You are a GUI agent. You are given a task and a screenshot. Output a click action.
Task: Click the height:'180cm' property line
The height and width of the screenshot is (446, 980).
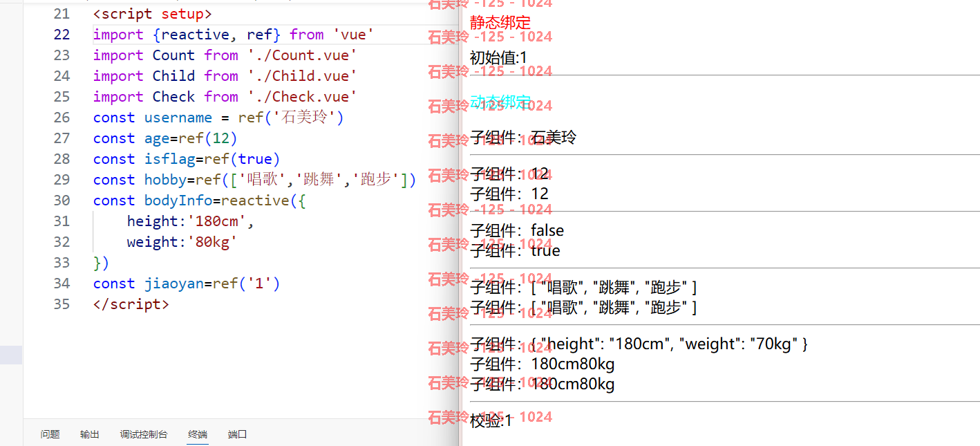coord(191,221)
